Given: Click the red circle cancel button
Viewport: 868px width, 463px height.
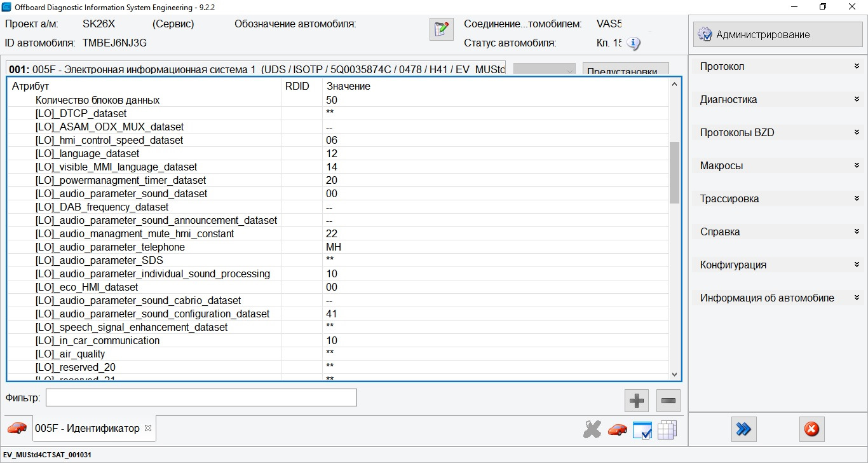Looking at the screenshot, I should (x=811, y=429).
